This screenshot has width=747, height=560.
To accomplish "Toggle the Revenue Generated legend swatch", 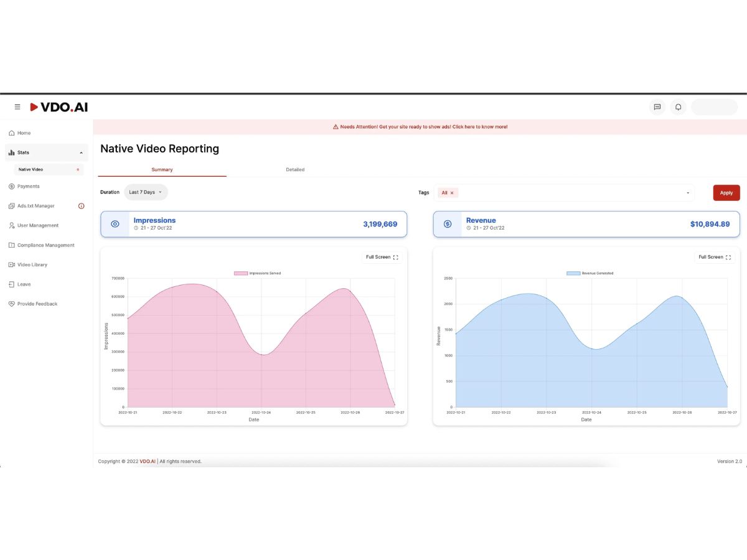I will 573,273.
